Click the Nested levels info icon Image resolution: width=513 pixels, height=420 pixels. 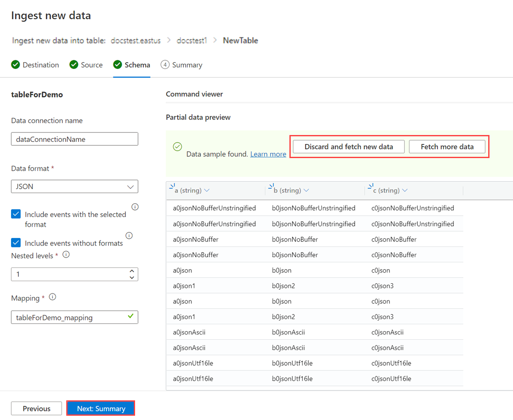point(66,255)
